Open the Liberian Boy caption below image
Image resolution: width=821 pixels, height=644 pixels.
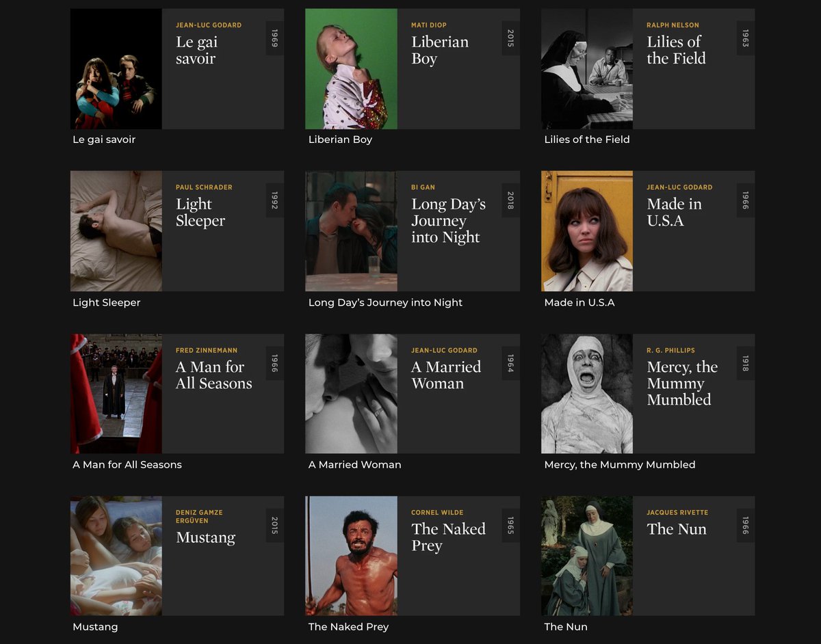(340, 139)
